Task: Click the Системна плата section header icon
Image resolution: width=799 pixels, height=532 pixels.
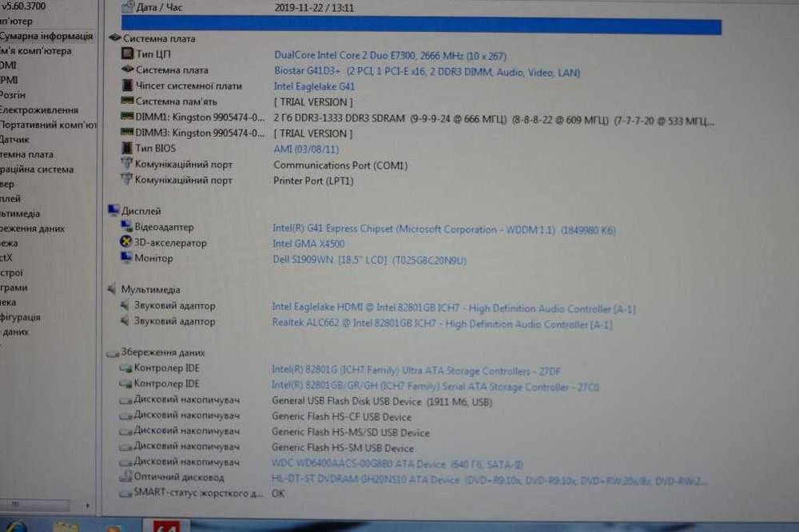Action: [114, 38]
